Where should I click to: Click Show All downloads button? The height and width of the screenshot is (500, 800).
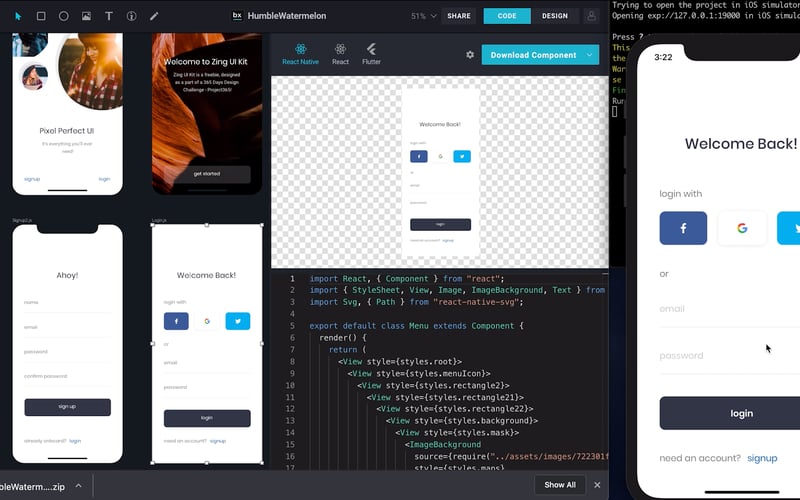(560, 485)
